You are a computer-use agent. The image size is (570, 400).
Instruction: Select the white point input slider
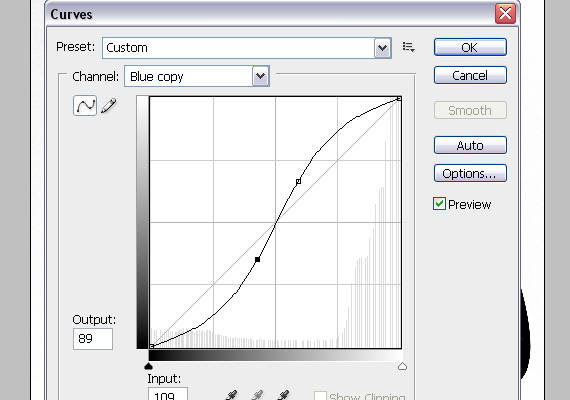point(402,366)
